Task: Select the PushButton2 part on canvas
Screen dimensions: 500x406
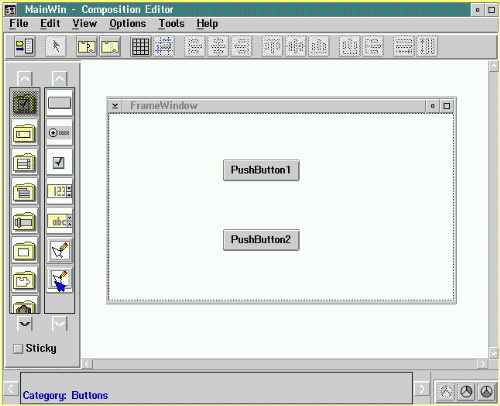Action: coord(261,240)
